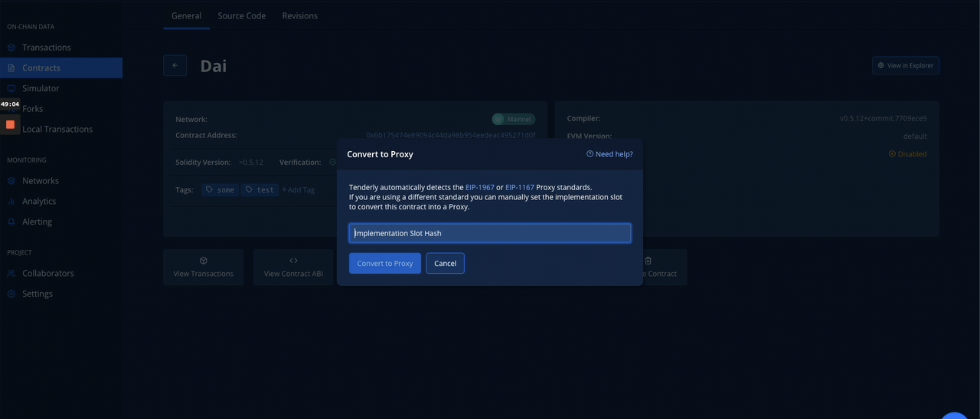The height and width of the screenshot is (419, 980).
Task: Open Transactions in the sidebar
Action: click(46, 47)
